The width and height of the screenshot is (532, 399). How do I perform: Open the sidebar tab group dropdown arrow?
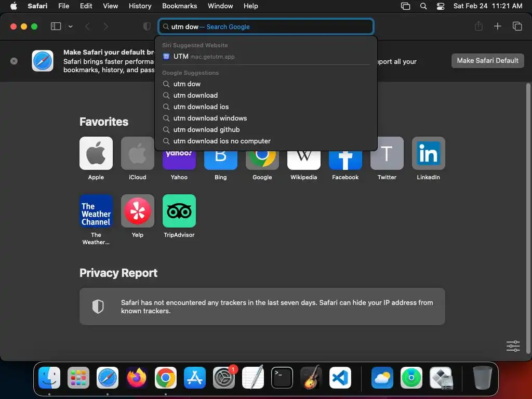pyautogui.click(x=70, y=26)
